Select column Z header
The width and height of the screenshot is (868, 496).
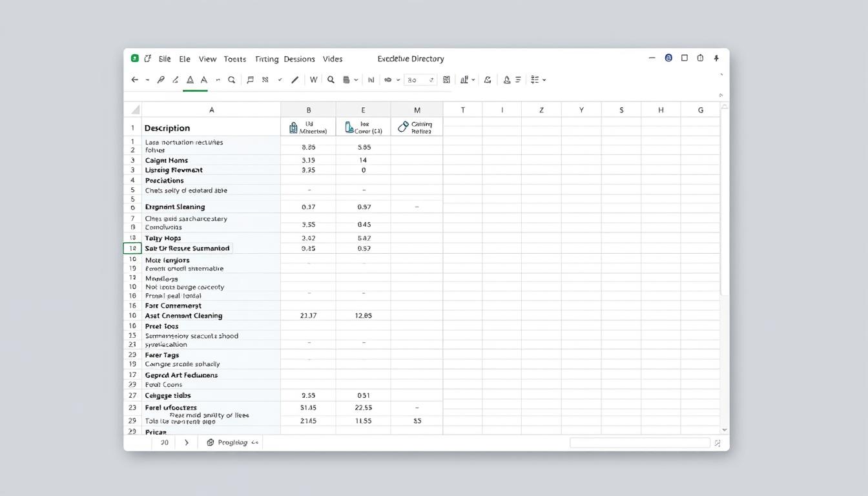(541, 110)
